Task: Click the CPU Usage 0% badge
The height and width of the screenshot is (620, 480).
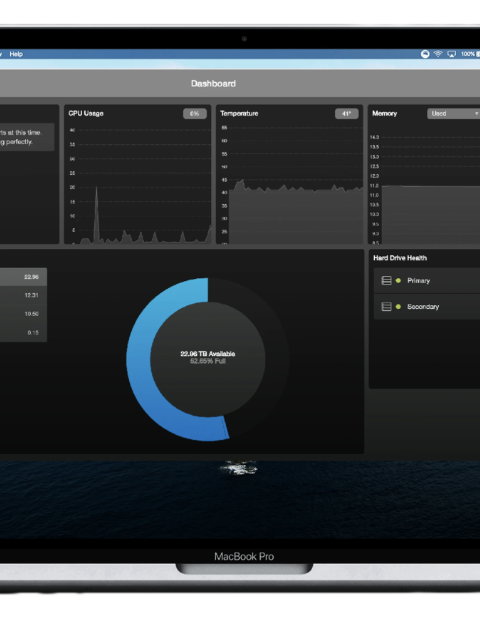Action: click(195, 114)
